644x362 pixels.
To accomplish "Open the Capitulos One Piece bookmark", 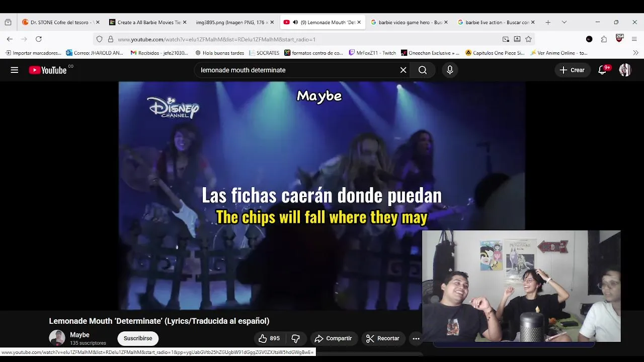I will click(495, 53).
